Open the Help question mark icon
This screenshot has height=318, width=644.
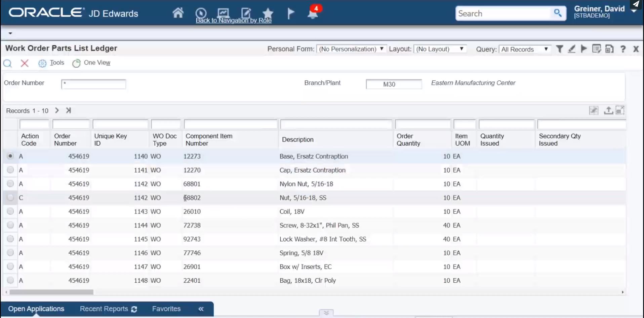(x=623, y=49)
